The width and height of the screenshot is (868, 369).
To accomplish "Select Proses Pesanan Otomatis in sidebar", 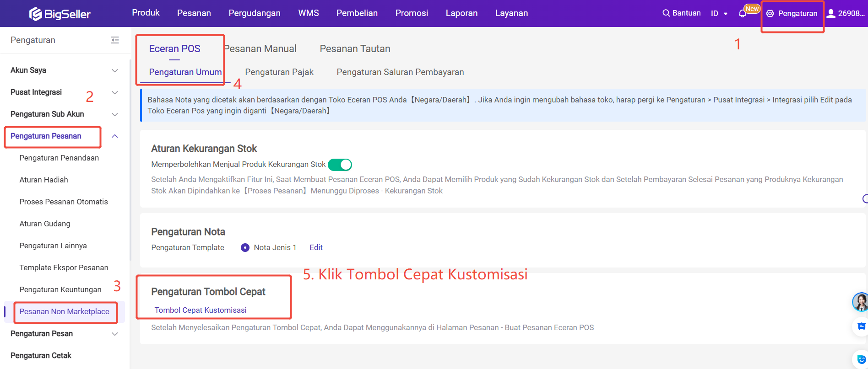I will pyautogui.click(x=64, y=202).
